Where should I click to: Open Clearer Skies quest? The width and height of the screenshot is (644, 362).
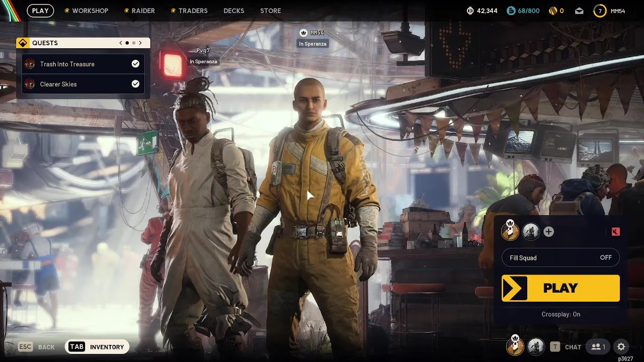pos(83,84)
